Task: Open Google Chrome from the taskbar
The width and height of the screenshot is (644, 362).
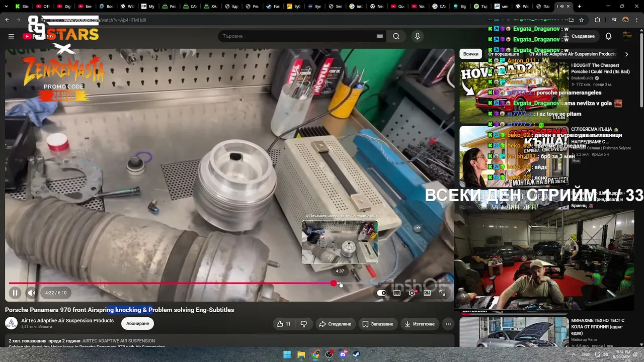Action: (315, 354)
